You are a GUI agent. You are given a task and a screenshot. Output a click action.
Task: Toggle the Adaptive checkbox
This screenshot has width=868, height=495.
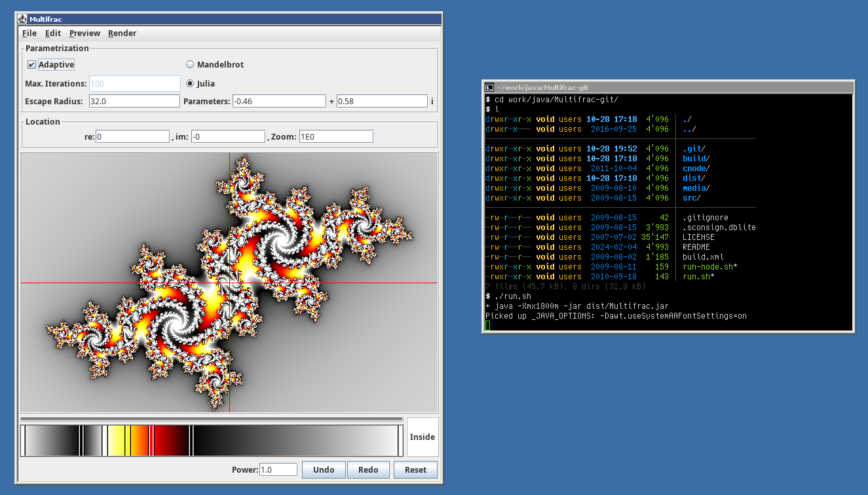coord(31,65)
